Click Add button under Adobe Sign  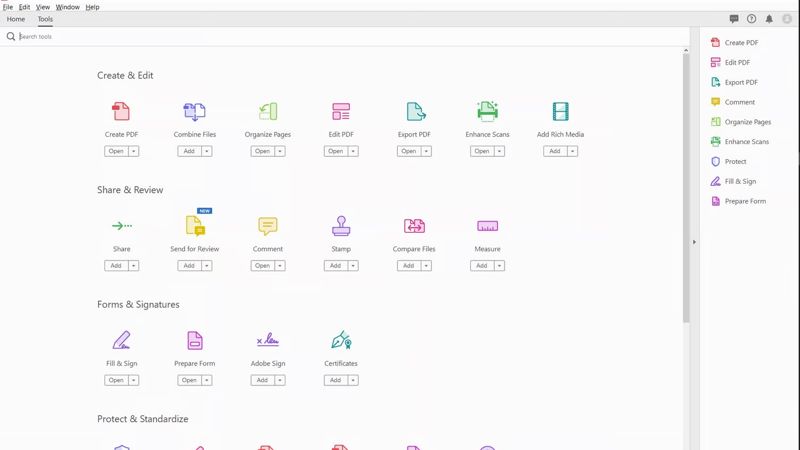(262, 380)
